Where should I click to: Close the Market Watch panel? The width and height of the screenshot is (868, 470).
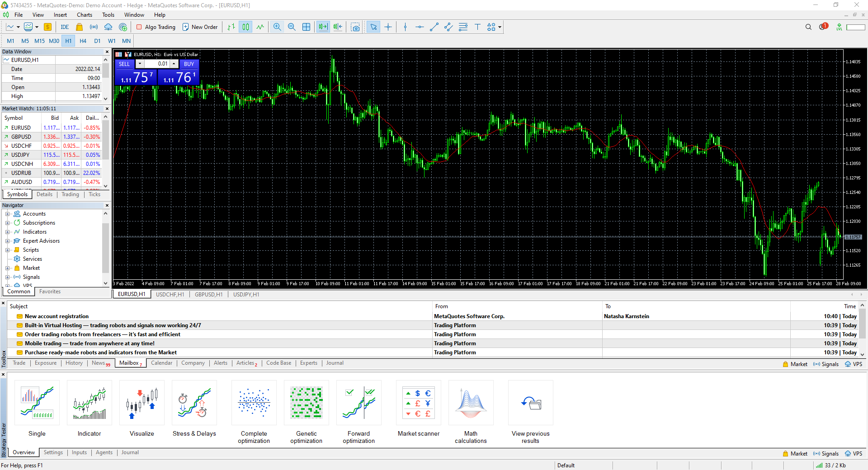click(107, 108)
